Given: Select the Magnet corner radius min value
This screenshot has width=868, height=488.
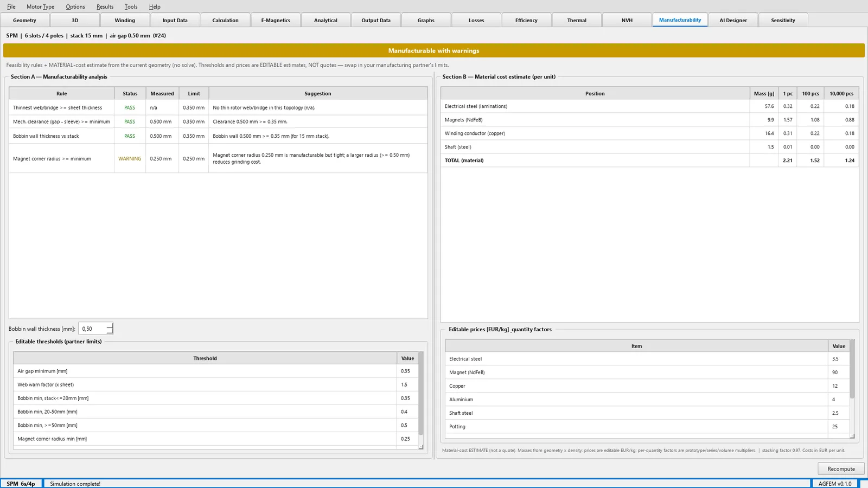Looking at the screenshot, I should 407,439.
